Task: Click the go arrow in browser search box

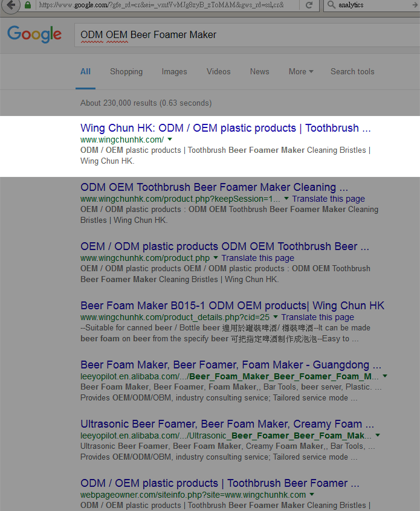Action: click(x=415, y=5)
